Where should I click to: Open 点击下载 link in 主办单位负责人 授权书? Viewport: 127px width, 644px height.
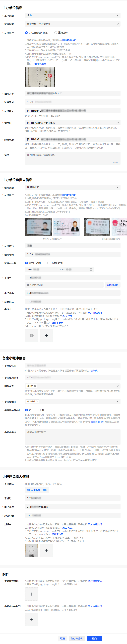(67, 316)
